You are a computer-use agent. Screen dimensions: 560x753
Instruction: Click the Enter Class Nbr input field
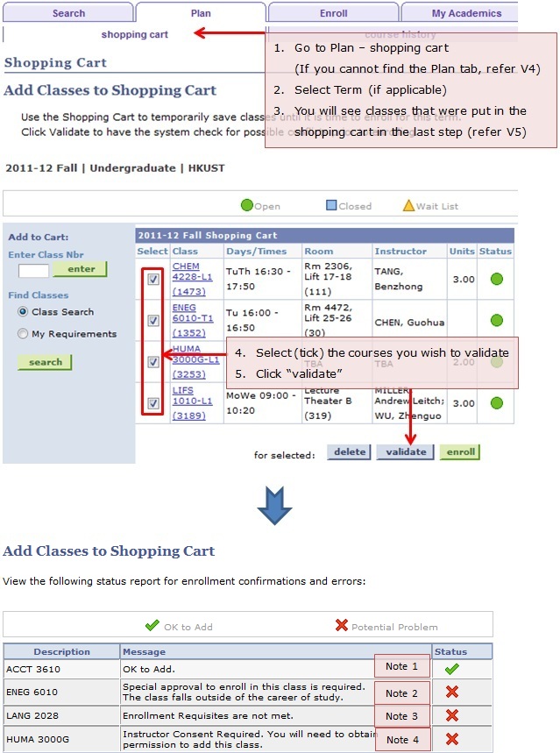tap(33, 270)
